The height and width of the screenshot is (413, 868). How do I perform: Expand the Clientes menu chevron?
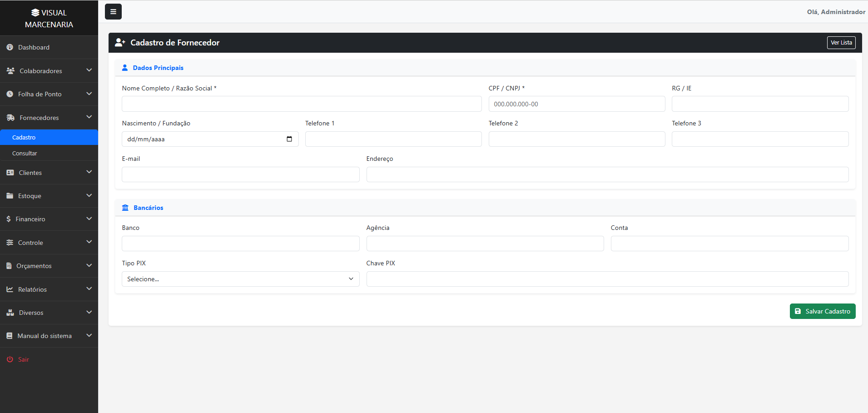click(x=89, y=172)
